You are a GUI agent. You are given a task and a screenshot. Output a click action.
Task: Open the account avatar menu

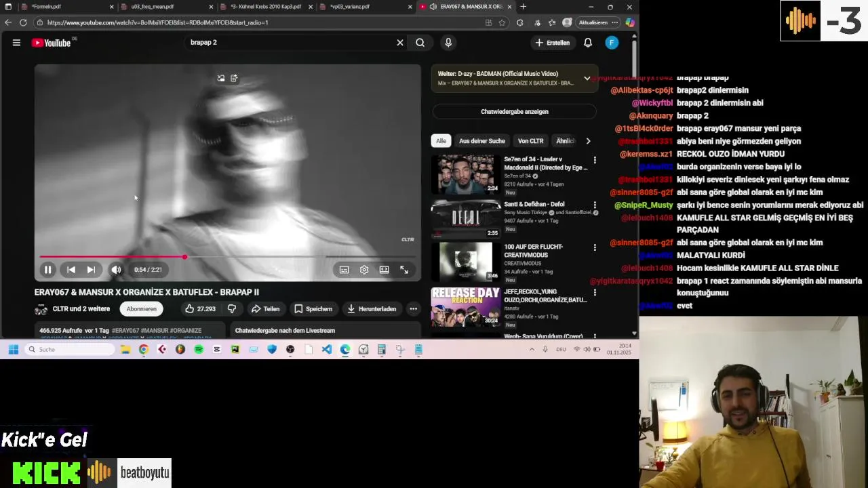click(x=612, y=43)
